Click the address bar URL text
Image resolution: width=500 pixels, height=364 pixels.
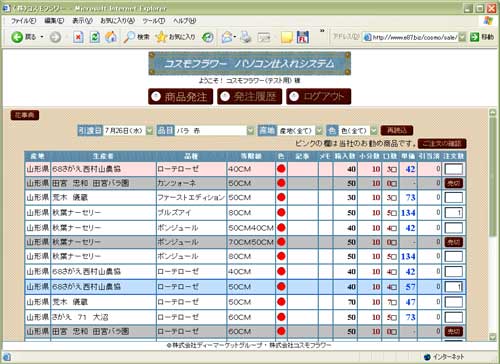pos(415,37)
